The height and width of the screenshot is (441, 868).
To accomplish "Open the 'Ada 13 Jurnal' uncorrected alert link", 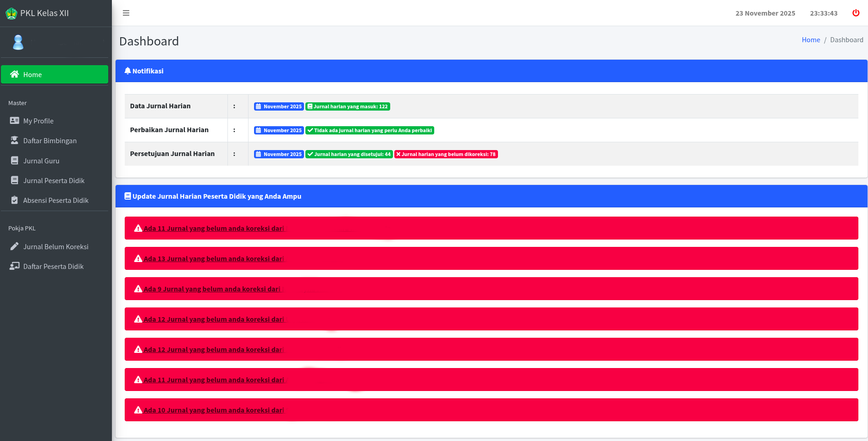I will pos(214,259).
